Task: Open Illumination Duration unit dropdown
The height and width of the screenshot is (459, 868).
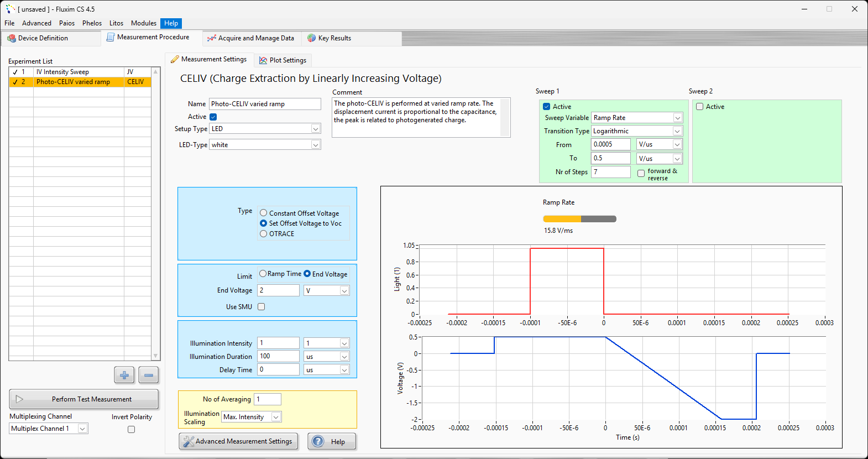Action: (344, 357)
